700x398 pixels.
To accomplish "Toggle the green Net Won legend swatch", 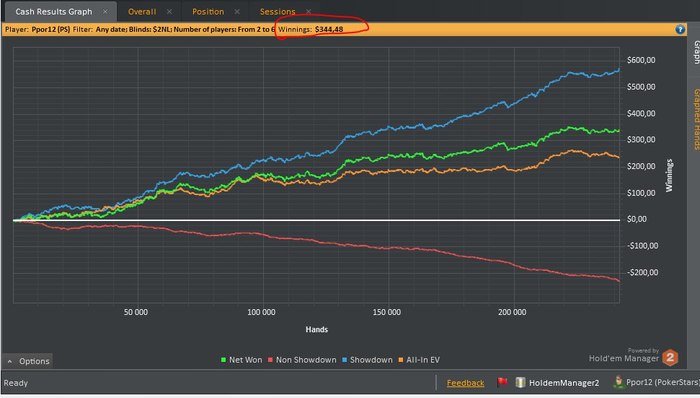I will click(x=223, y=360).
